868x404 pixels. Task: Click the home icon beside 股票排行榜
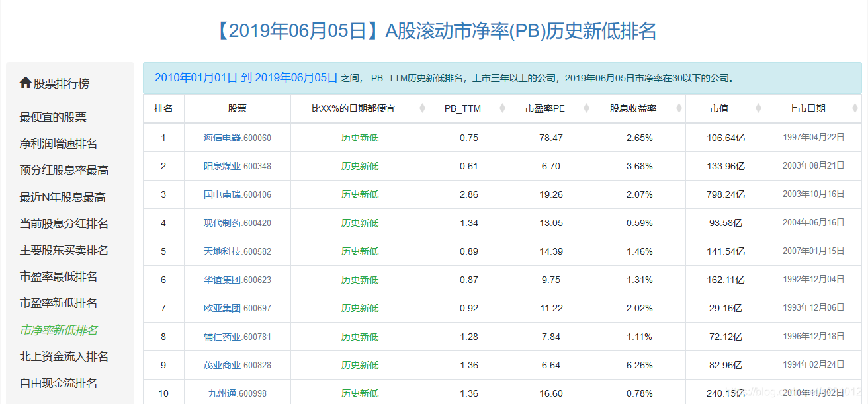click(x=26, y=83)
